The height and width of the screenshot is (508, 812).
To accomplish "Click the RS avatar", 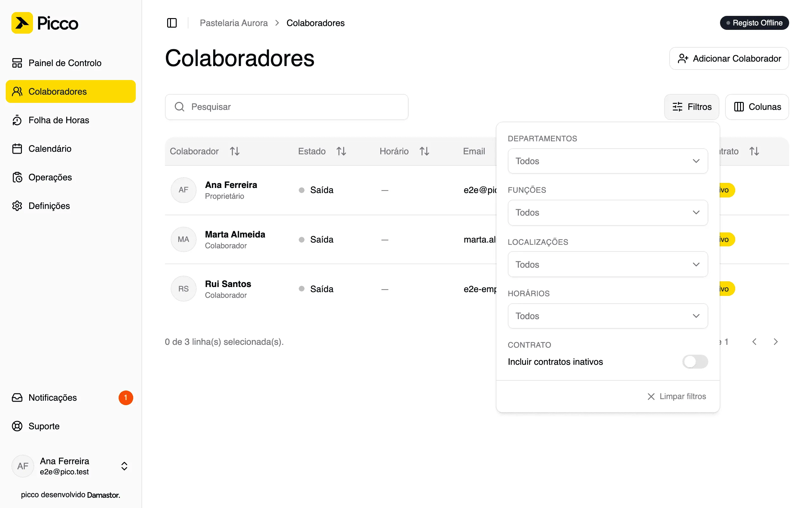I will (184, 289).
